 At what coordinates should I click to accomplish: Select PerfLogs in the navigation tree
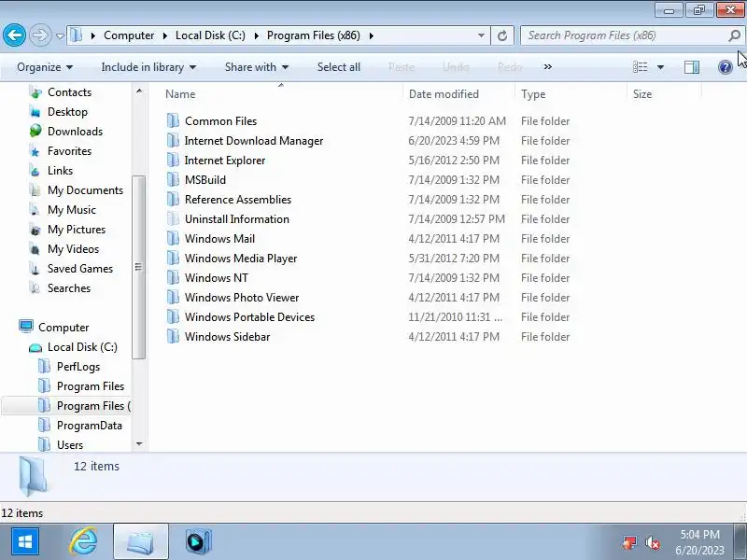[x=78, y=367]
